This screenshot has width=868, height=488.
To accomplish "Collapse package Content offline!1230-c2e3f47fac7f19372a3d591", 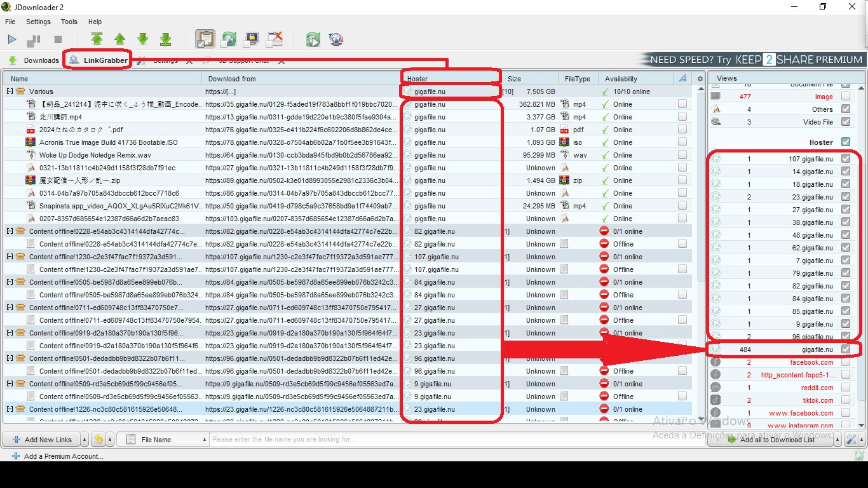I will click(10, 257).
